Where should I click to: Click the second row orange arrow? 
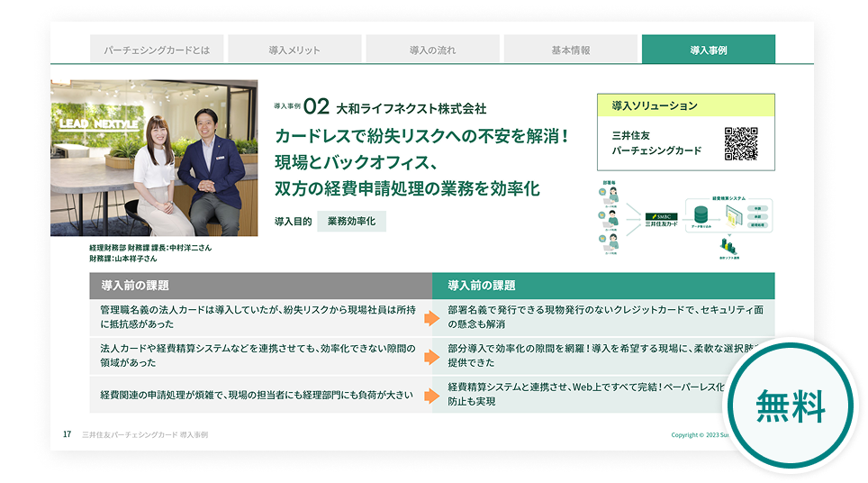click(432, 356)
